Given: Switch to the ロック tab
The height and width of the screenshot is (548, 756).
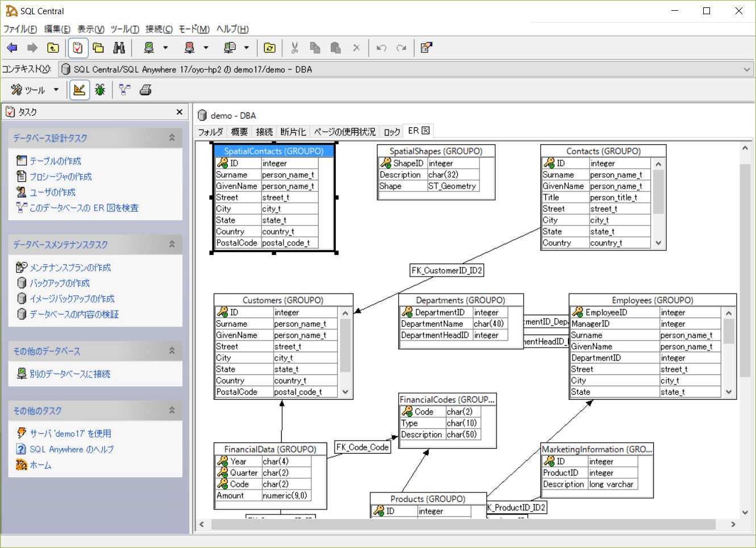Looking at the screenshot, I should 392,132.
